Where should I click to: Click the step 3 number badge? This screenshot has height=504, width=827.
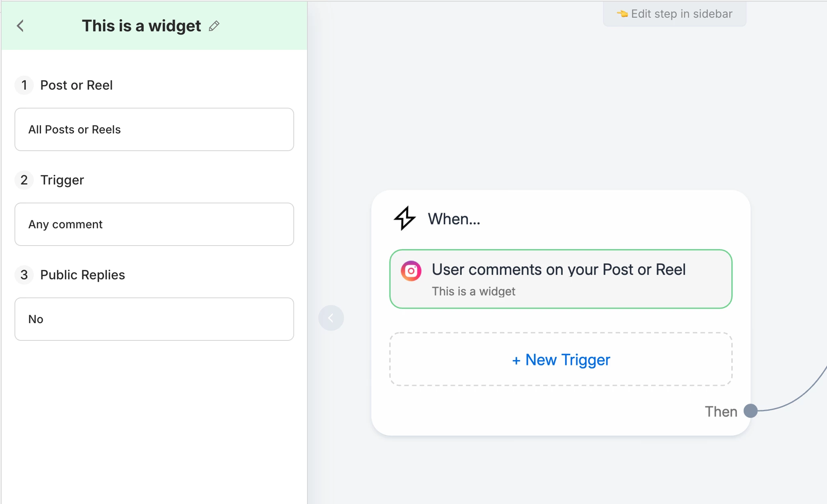24,275
